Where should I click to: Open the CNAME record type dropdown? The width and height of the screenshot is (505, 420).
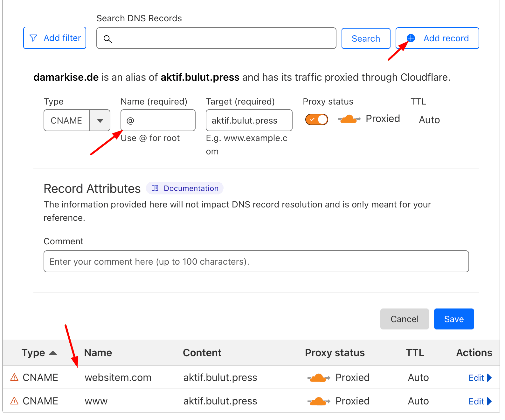pos(100,120)
